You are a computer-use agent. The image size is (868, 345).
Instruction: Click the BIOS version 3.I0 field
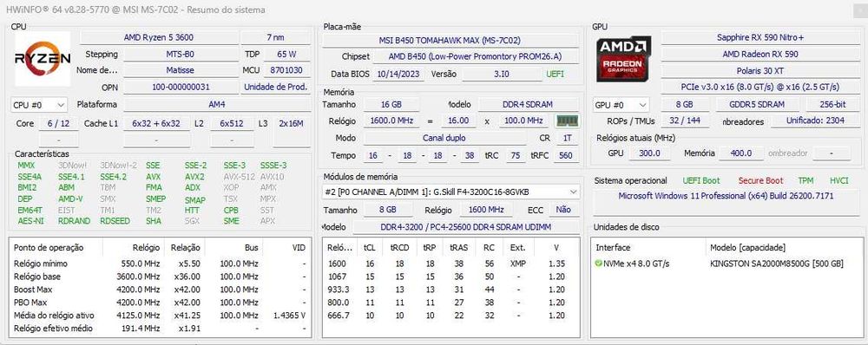pos(502,74)
